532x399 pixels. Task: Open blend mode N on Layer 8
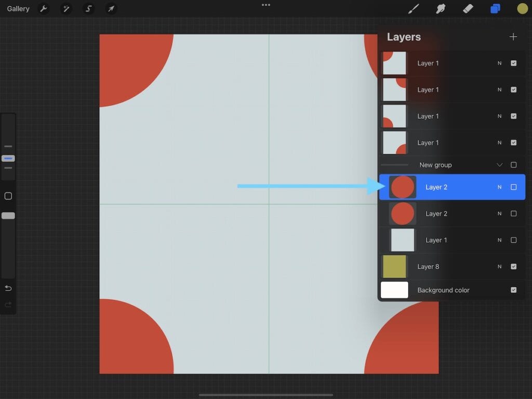pos(499,267)
